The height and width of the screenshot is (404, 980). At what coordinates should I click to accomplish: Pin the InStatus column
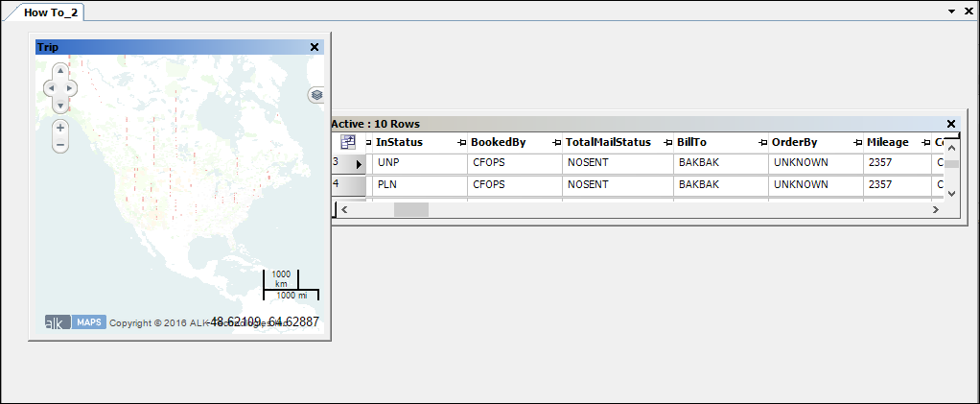(x=461, y=143)
